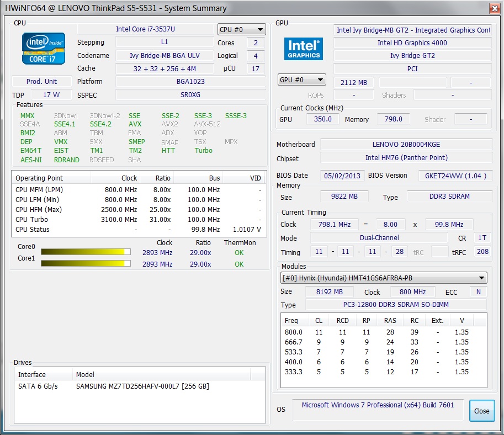The width and height of the screenshot is (504, 435).
Task: Click the ECC value N
Action: [x=478, y=292]
